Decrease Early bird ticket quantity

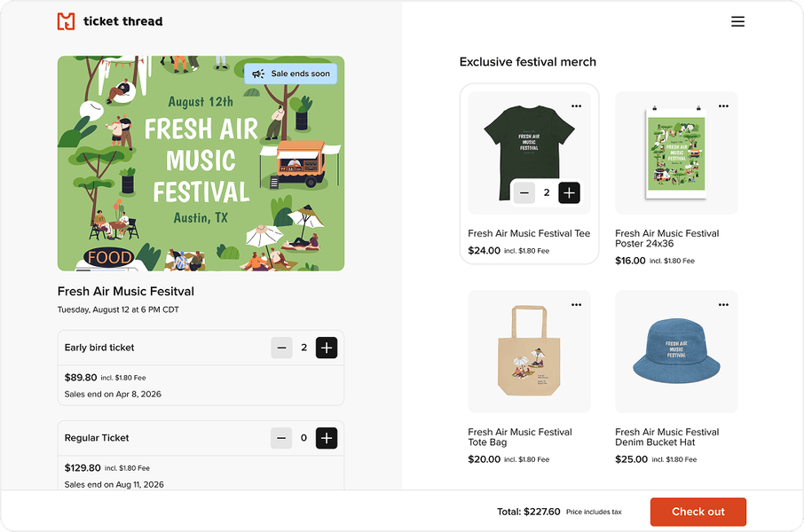(x=282, y=348)
